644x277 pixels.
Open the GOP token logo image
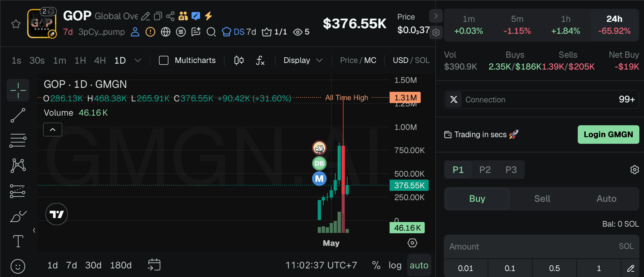(x=41, y=24)
